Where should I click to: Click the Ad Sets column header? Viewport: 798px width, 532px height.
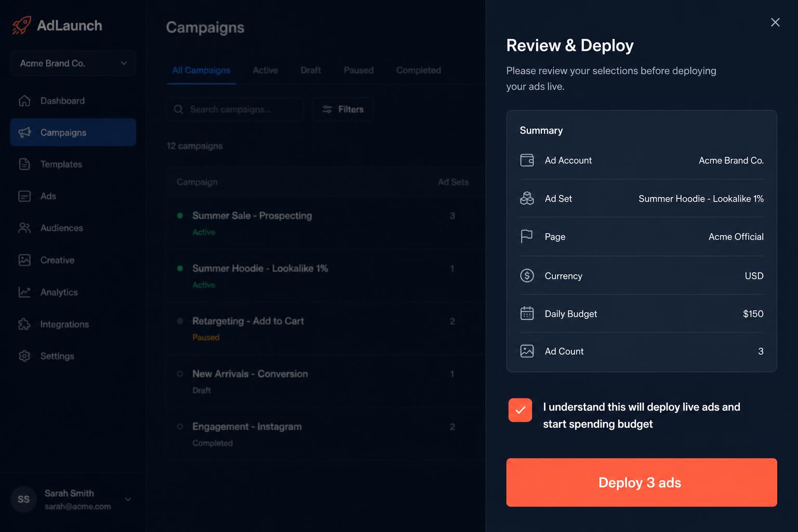[453, 182]
